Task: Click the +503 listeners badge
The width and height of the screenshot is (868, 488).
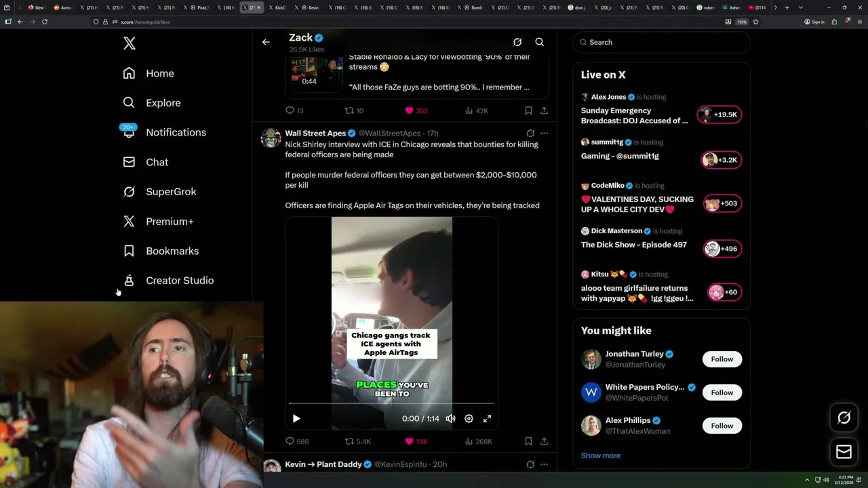Action: (723, 203)
